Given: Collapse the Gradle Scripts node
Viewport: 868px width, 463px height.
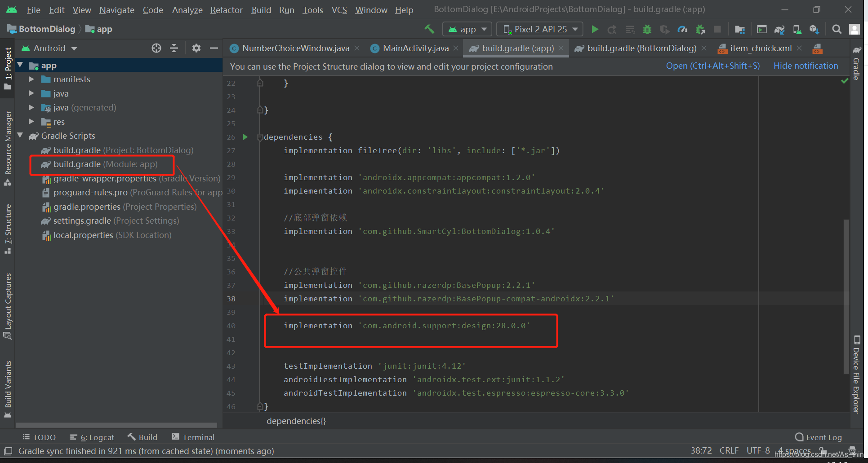Looking at the screenshot, I should 20,136.
